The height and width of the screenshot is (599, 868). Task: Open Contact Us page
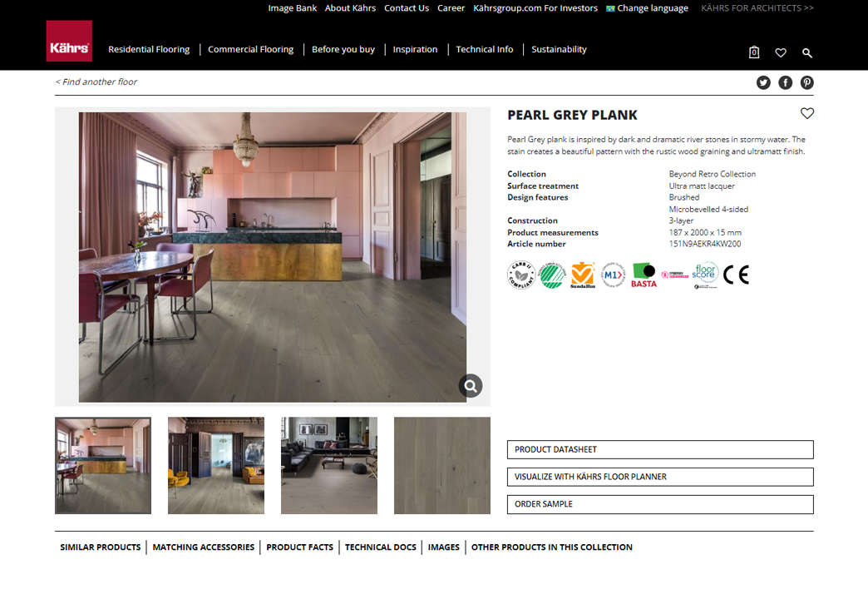[x=407, y=8]
